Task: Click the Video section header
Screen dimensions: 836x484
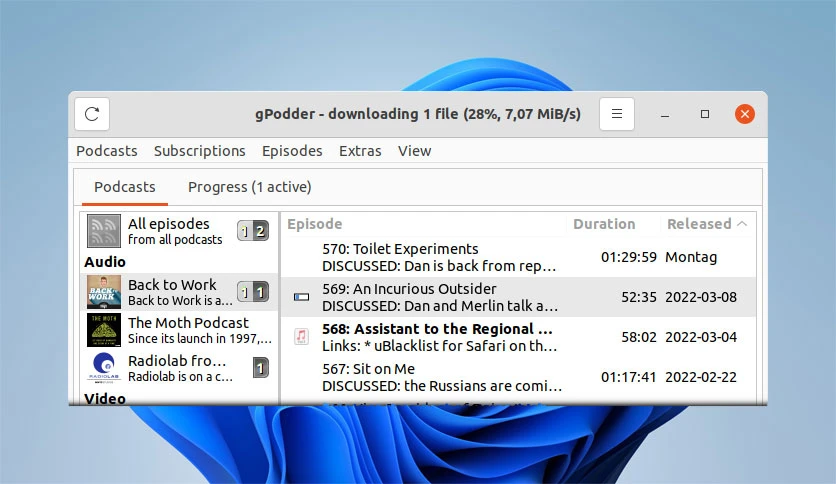Action: (105, 398)
